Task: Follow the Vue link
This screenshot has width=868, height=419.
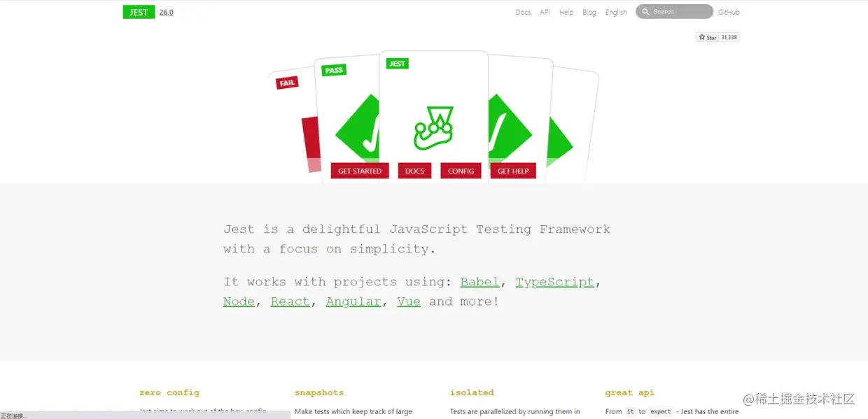Action: tap(409, 301)
